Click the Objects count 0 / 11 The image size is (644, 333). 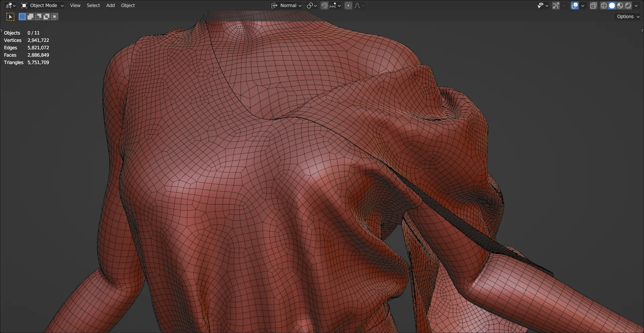(34, 33)
